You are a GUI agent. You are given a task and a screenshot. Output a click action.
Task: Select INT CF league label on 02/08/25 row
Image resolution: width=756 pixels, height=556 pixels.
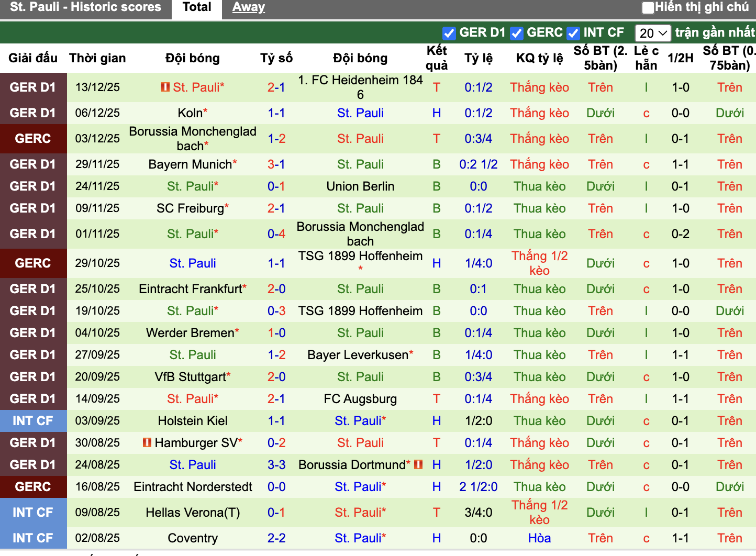tap(33, 538)
